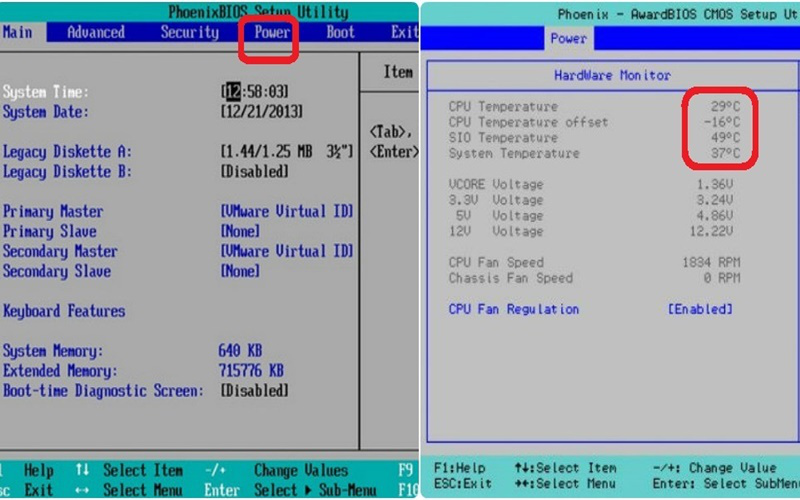Go to the Boot menu tab
Viewport: 800px width, 500px height.
341,32
